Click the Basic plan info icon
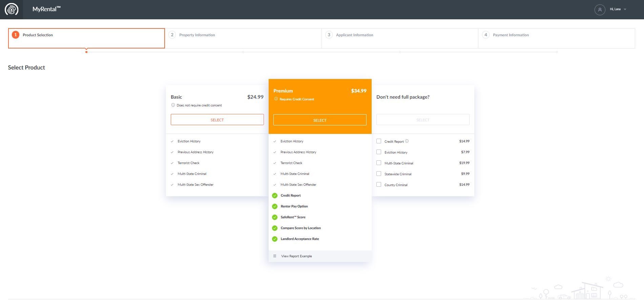 click(173, 105)
